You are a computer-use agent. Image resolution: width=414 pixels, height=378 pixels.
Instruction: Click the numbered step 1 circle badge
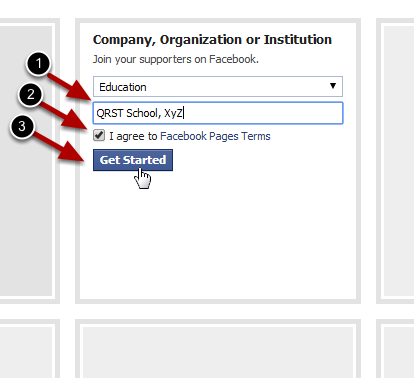38,63
